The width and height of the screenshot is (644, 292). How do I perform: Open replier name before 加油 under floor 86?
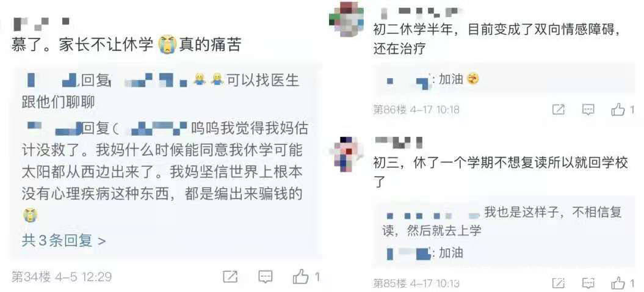tap(407, 80)
